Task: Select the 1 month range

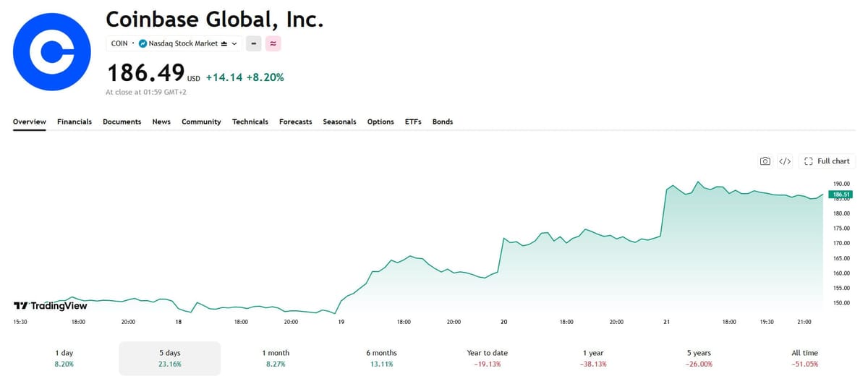Action: pyautogui.click(x=276, y=358)
